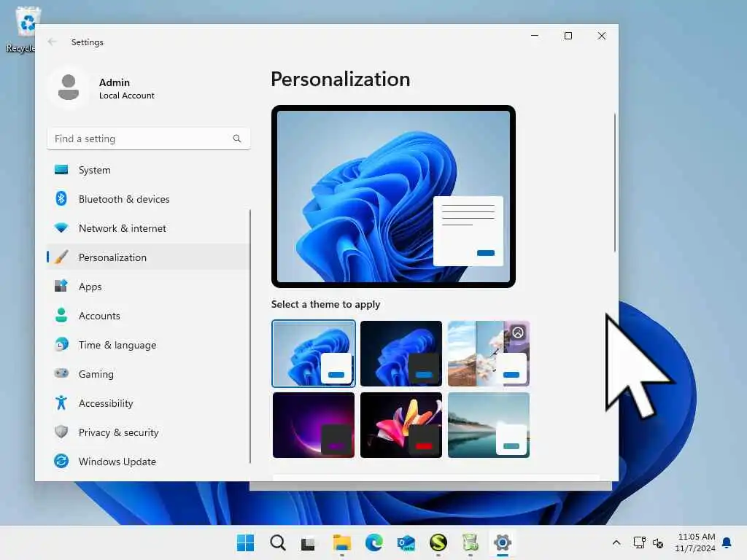This screenshot has height=560, width=747.
Task: Click the Gaming controller icon
Action: (61, 373)
